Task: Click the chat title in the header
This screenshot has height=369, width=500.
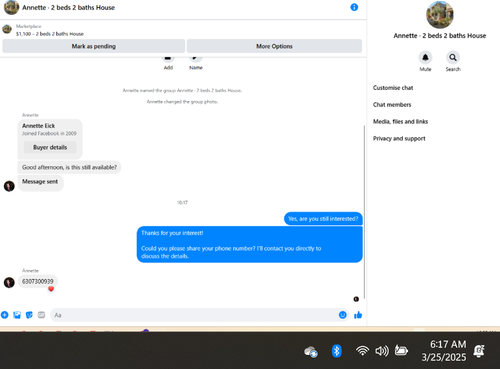Action: pos(68,7)
